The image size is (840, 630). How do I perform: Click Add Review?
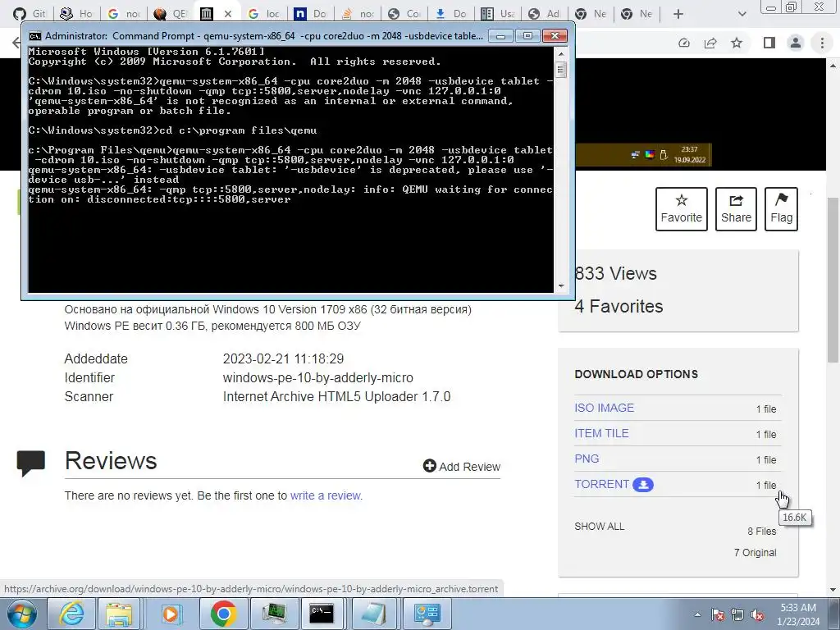[x=461, y=467]
